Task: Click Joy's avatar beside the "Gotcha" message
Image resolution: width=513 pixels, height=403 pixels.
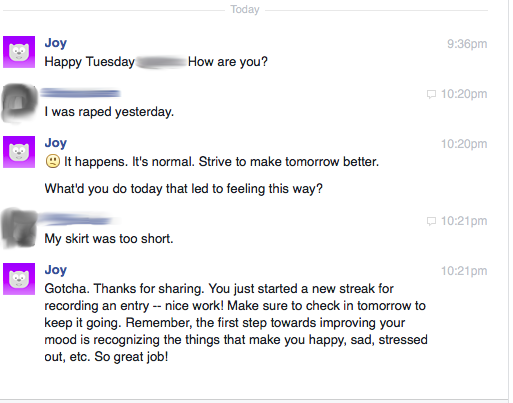Action: (x=19, y=279)
